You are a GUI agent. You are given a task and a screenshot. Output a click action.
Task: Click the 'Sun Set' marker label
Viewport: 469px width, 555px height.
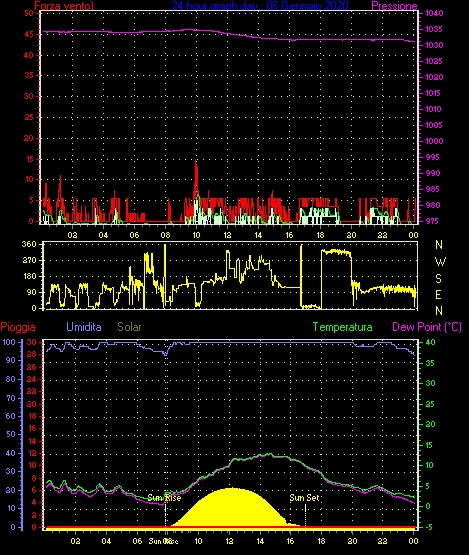click(304, 498)
